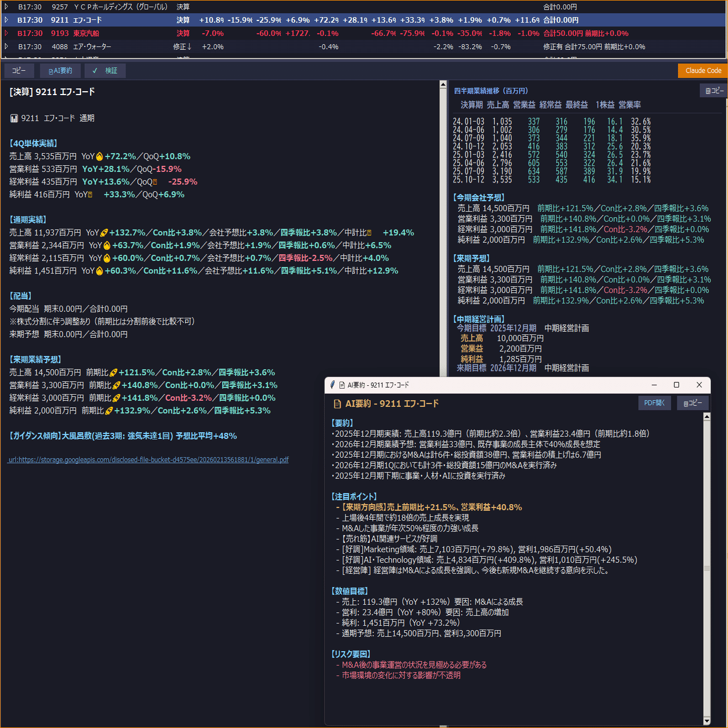Click the [リスク要因] header in the AI要約 window
This screenshot has height=728, width=728.
click(350, 654)
